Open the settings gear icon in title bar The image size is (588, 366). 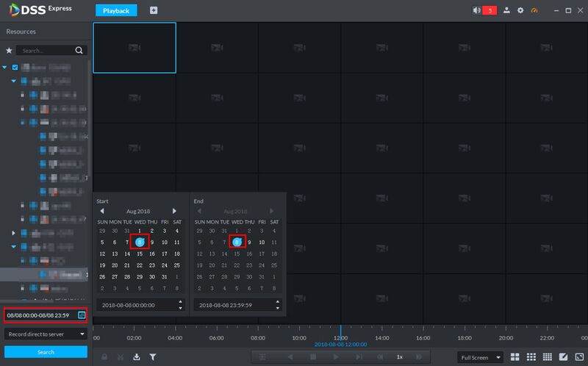tap(520, 10)
